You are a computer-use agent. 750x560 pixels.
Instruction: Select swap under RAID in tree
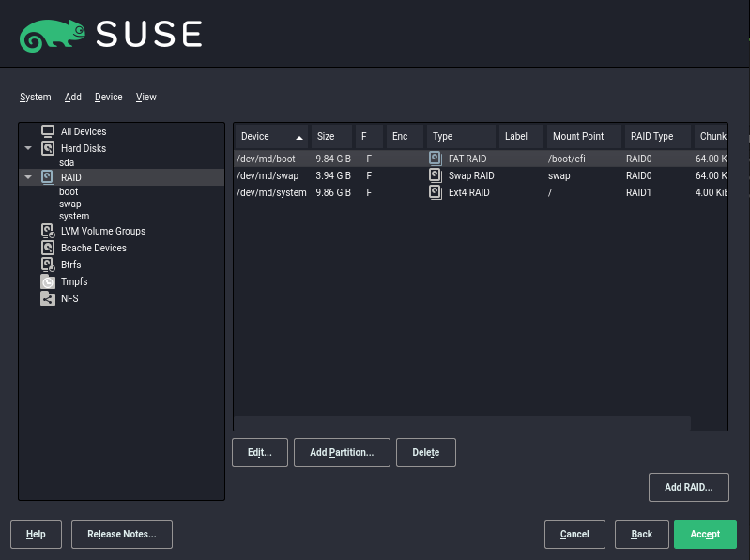click(x=69, y=204)
